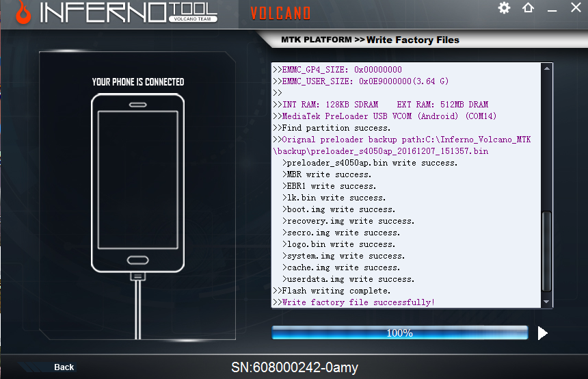Select 'system.img write success.' line
The image size is (588, 379).
344,256
